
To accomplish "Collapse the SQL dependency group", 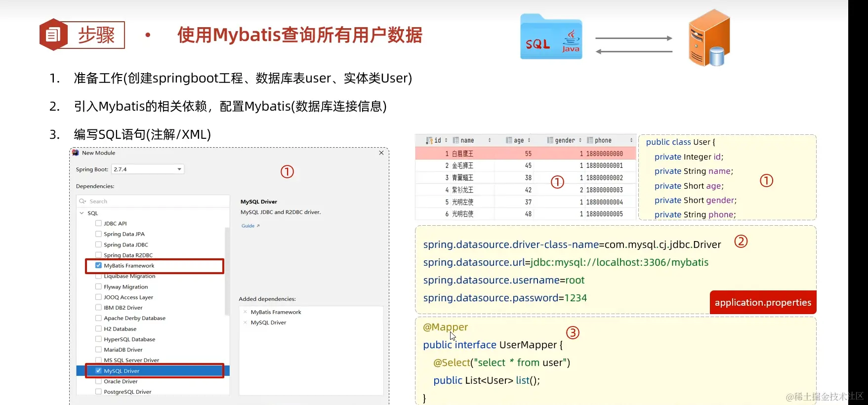I will click(82, 213).
